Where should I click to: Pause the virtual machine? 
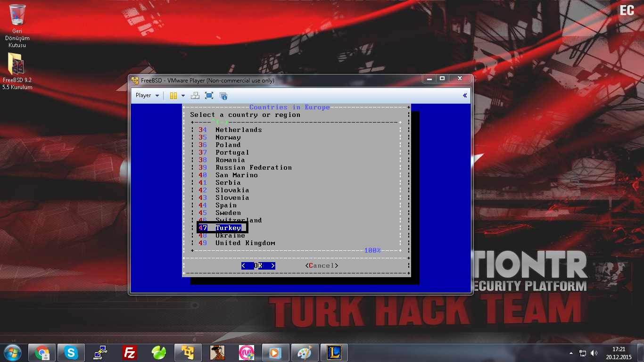(173, 95)
